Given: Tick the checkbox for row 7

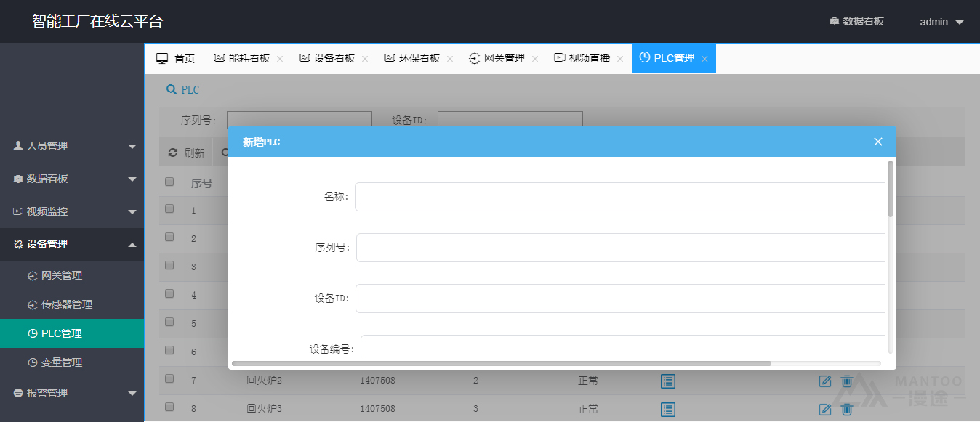Looking at the screenshot, I should coord(169,378).
